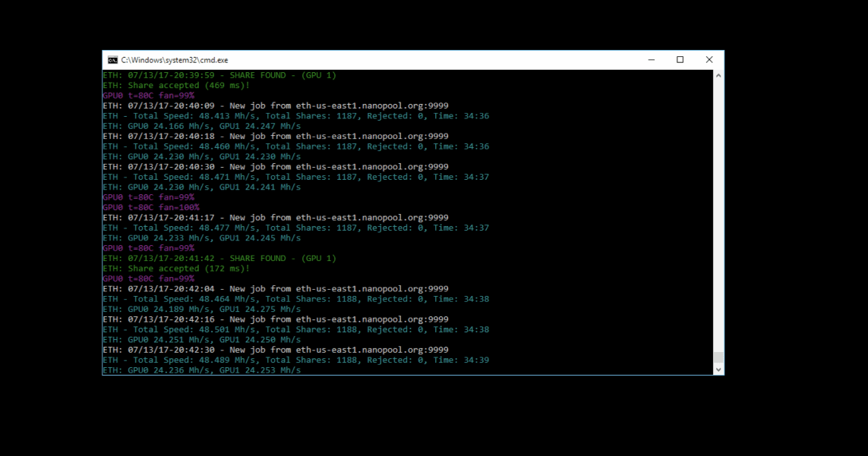868x456 pixels.
Task: Click the 'Share accepted (469 ms)!' line
Action: click(176, 86)
